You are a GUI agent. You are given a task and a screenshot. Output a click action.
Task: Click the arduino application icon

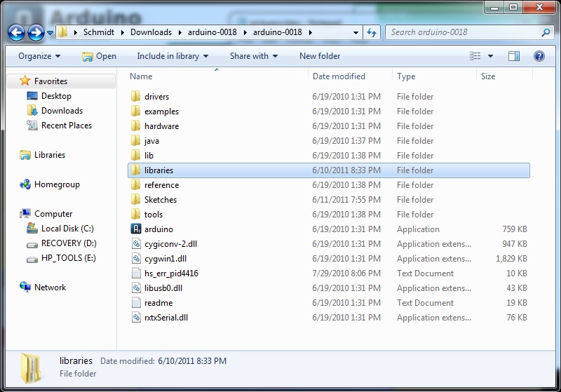click(136, 229)
